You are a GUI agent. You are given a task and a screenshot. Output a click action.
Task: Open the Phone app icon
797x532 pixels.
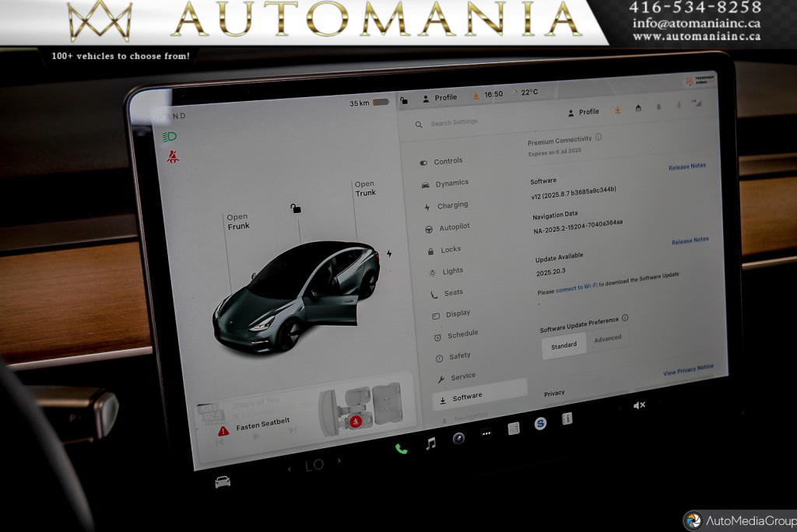pos(401,448)
